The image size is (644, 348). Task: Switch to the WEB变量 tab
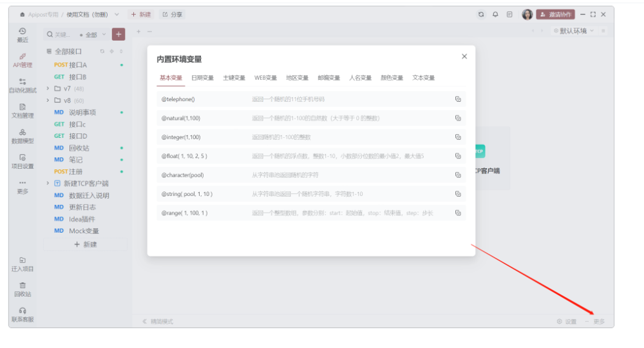point(265,77)
